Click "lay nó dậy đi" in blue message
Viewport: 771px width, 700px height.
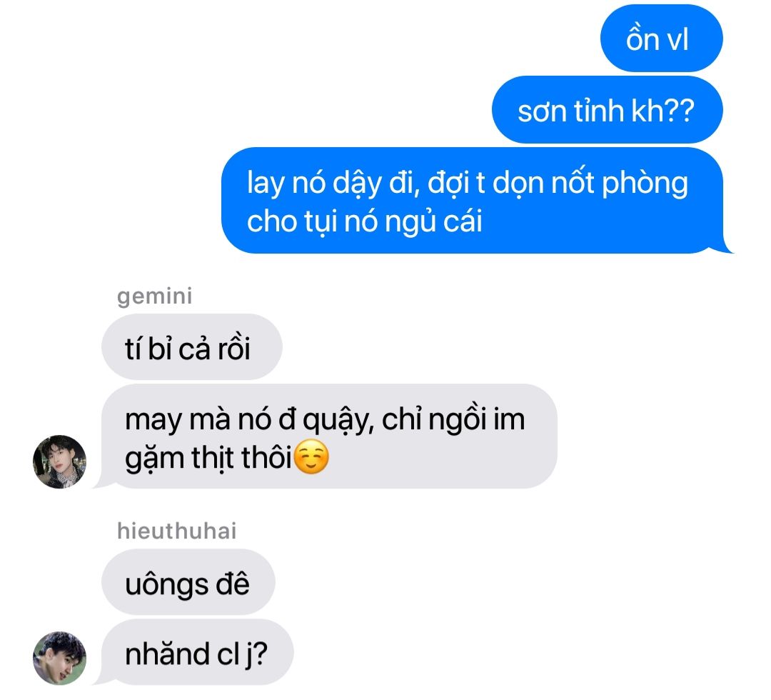333,183
